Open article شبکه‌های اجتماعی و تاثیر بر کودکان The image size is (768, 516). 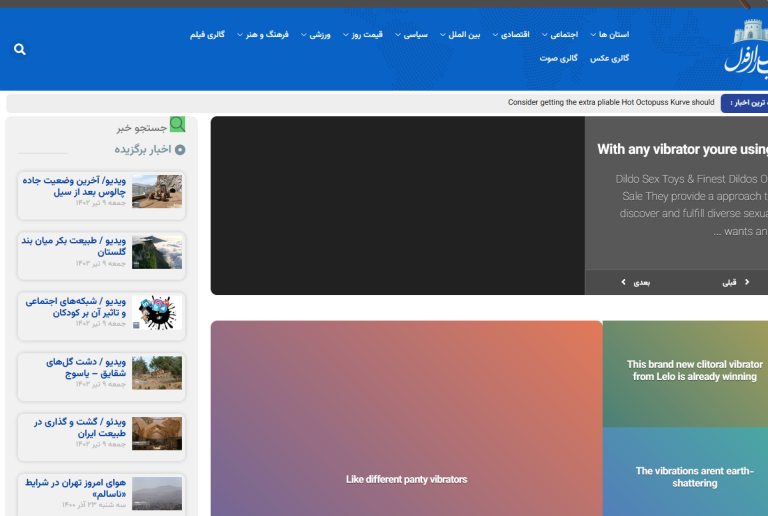pyautogui.click(x=75, y=306)
